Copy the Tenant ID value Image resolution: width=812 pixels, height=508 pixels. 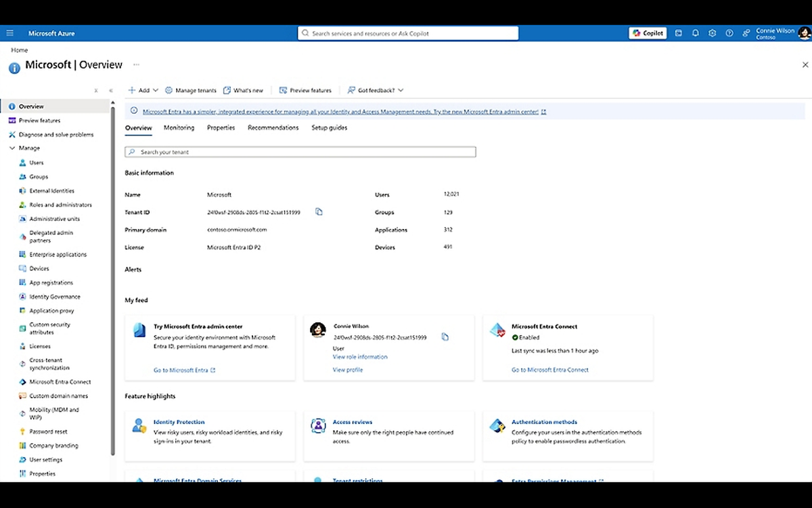319,212
